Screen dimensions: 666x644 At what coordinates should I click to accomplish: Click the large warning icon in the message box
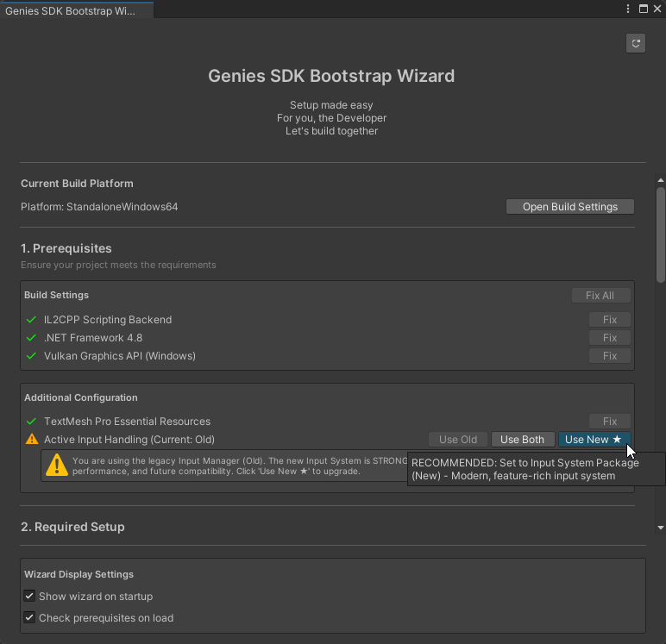tap(57, 466)
